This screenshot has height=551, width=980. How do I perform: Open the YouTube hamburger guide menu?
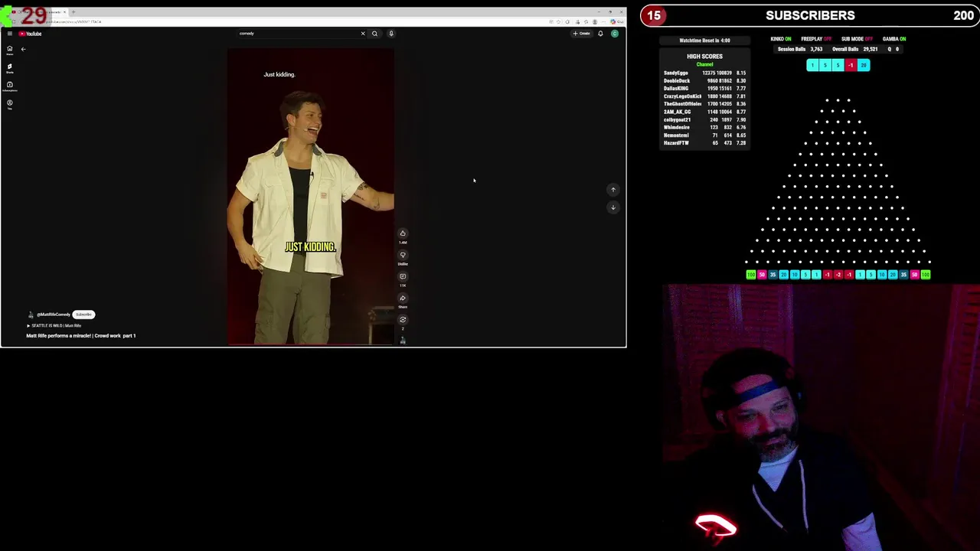point(9,34)
